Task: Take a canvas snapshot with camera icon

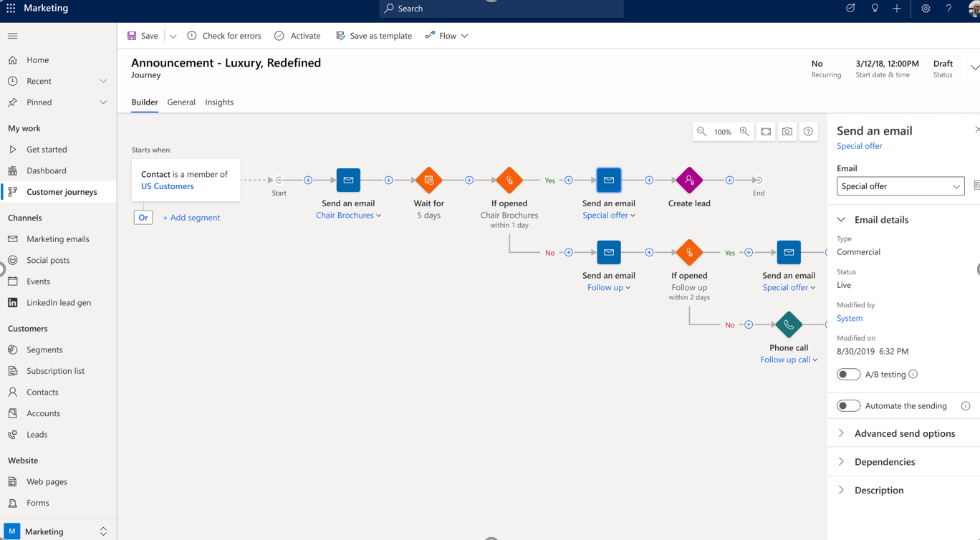Action: [787, 132]
